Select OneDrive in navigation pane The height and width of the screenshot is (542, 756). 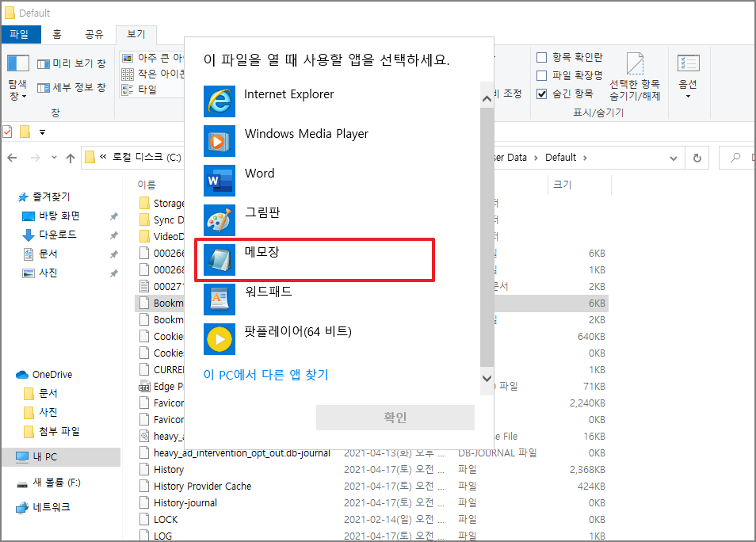pos(44,374)
